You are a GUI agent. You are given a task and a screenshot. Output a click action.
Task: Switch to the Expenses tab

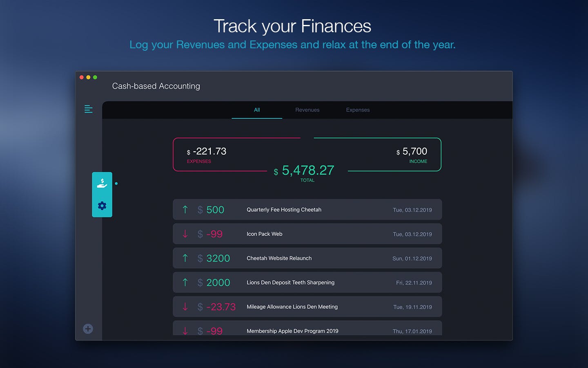pos(358,110)
